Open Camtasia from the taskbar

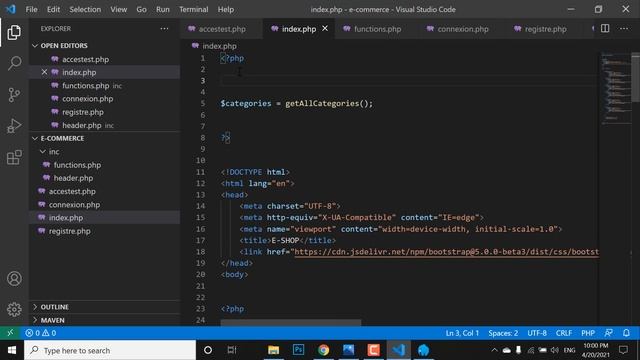[x=373, y=350]
